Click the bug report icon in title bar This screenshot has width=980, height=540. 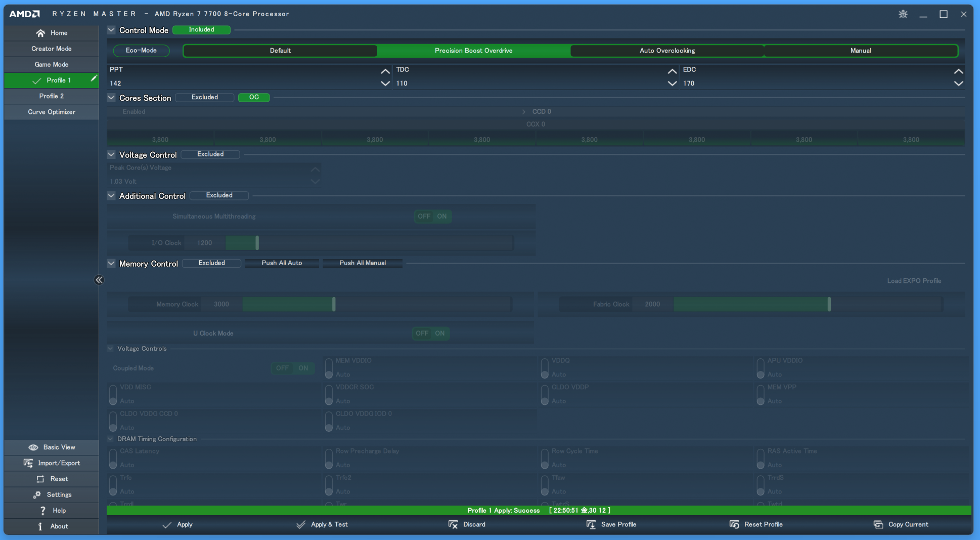tap(903, 14)
